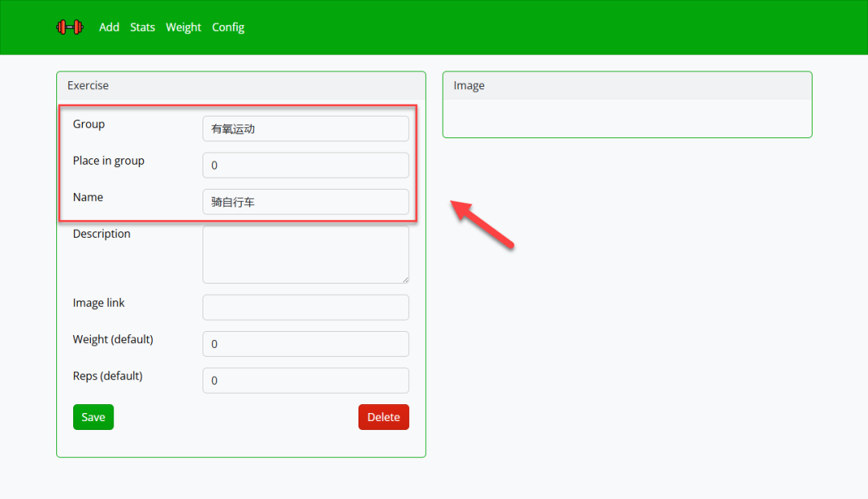Click the Image card header
Screen dimensions: 868x499
627,86
